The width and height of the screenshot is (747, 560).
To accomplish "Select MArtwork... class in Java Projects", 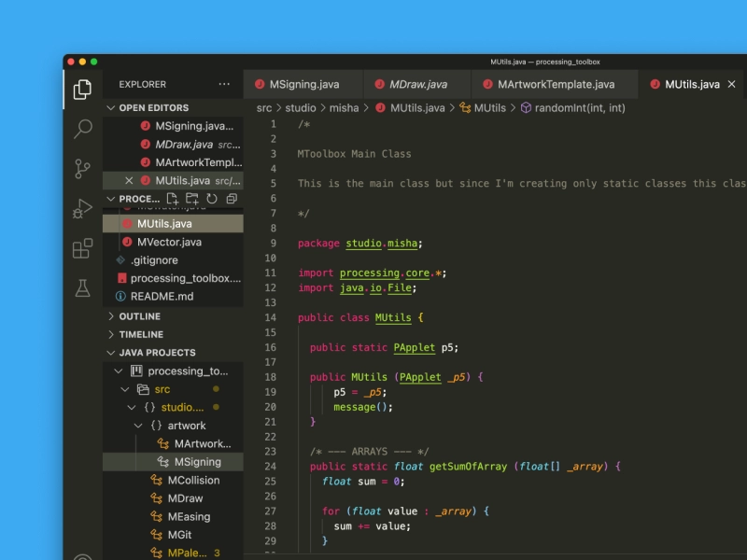I will pyautogui.click(x=173, y=444).
